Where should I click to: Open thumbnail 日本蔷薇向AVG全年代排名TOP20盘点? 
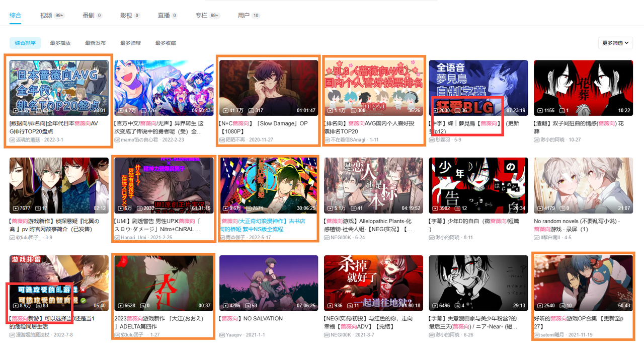pos(59,88)
